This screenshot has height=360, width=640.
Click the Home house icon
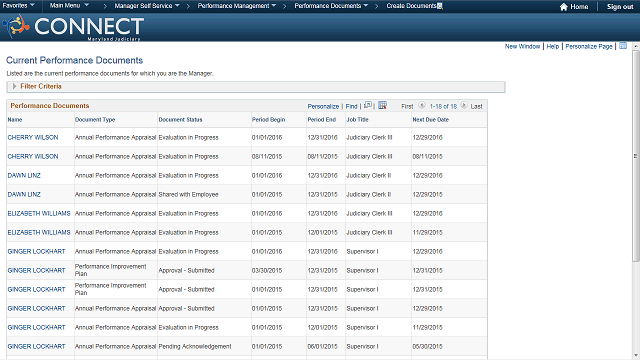pyautogui.click(x=564, y=7)
